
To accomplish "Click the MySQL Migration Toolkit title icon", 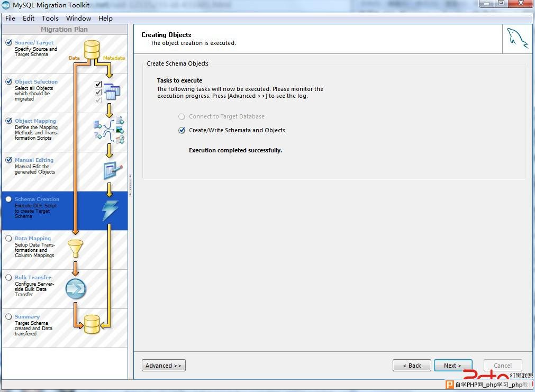I will tap(6, 5).
